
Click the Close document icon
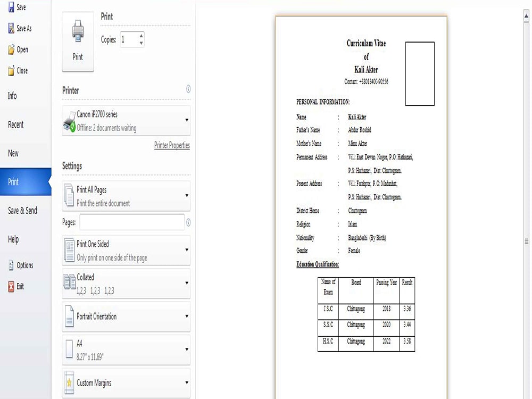click(x=11, y=71)
